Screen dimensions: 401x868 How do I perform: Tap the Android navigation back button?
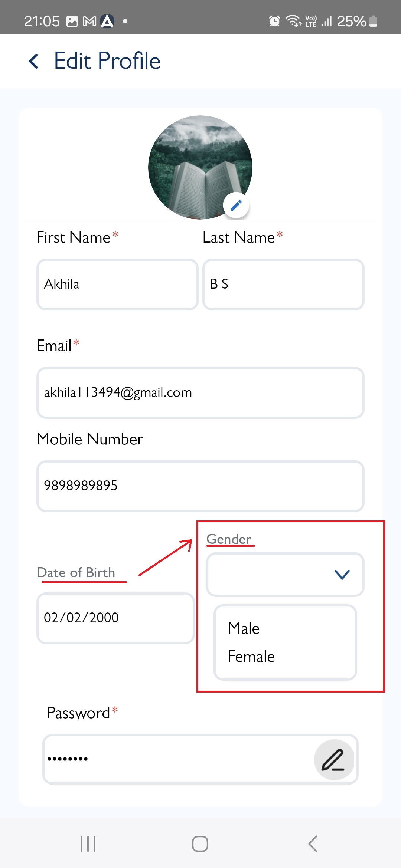pos(313,844)
